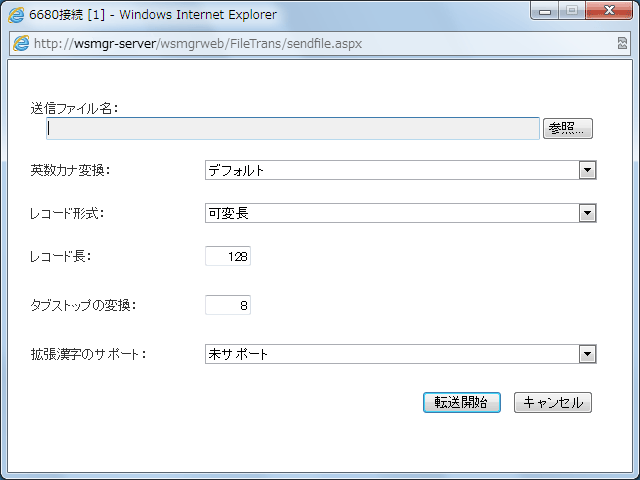Click the タブストップの変換 field showing 8
This screenshot has height=480, width=640.
(x=228, y=305)
